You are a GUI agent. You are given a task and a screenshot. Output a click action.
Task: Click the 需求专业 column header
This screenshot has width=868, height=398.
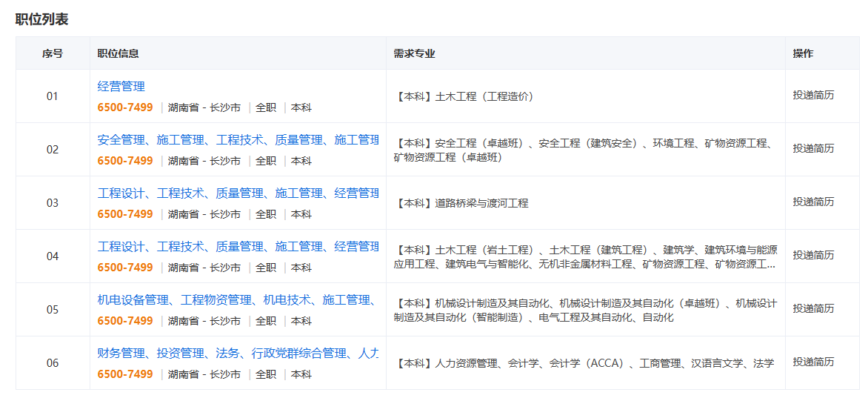pyautogui.click(x=414, y=53)
